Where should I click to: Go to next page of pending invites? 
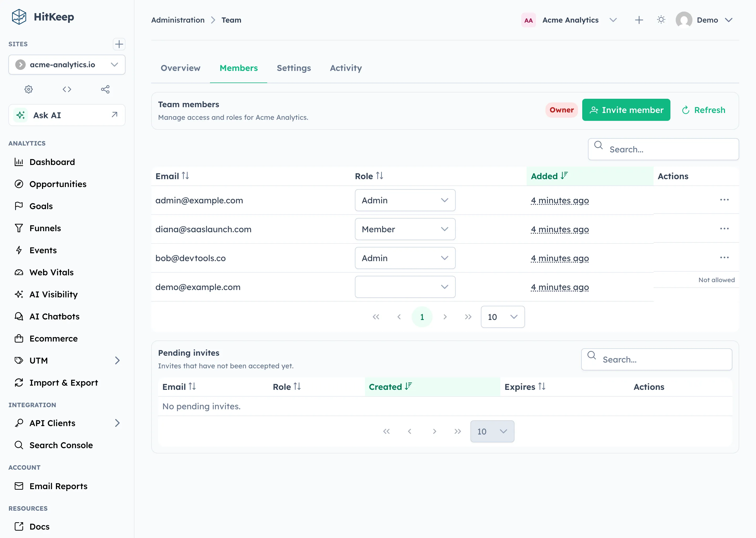435,431
